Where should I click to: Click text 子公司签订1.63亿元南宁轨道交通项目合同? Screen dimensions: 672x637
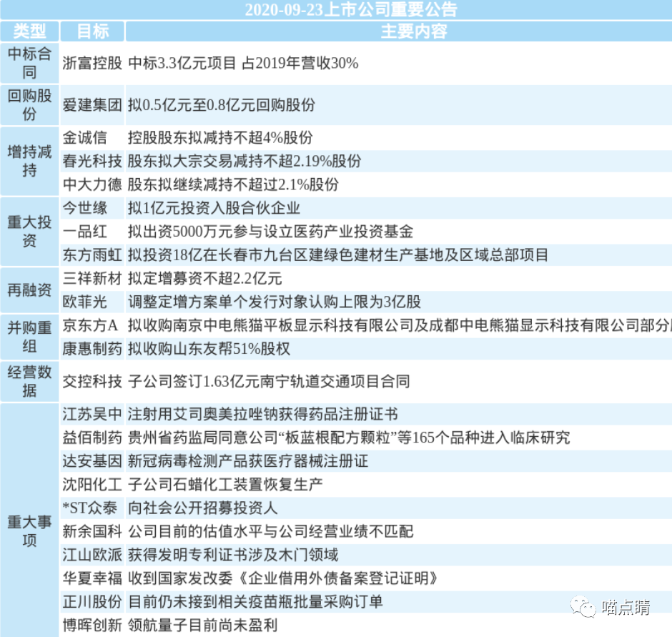[x=269, y=382]
